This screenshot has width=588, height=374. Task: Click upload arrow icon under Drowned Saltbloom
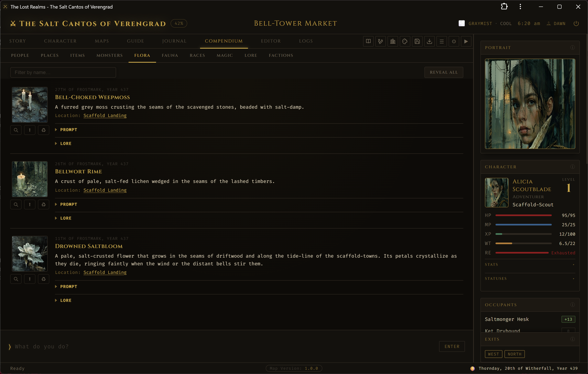pyautogui.click(x=30, y=279)
